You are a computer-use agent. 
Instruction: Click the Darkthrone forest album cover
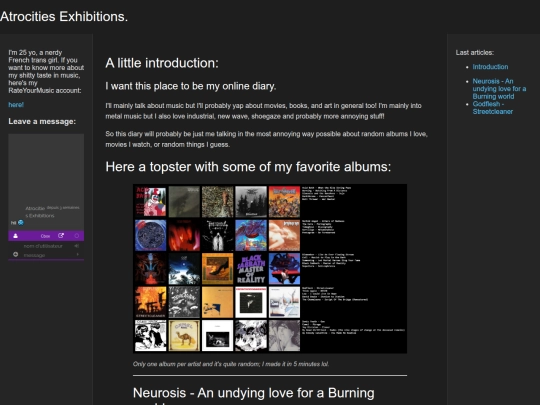pyautogui.click(x=251, y=202)
